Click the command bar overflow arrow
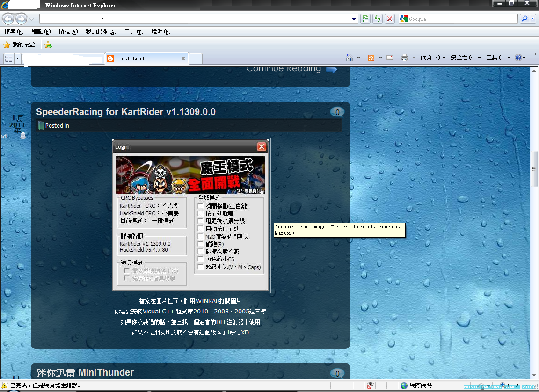This screenshot has height=392, width=539. [x=535, y=54]
